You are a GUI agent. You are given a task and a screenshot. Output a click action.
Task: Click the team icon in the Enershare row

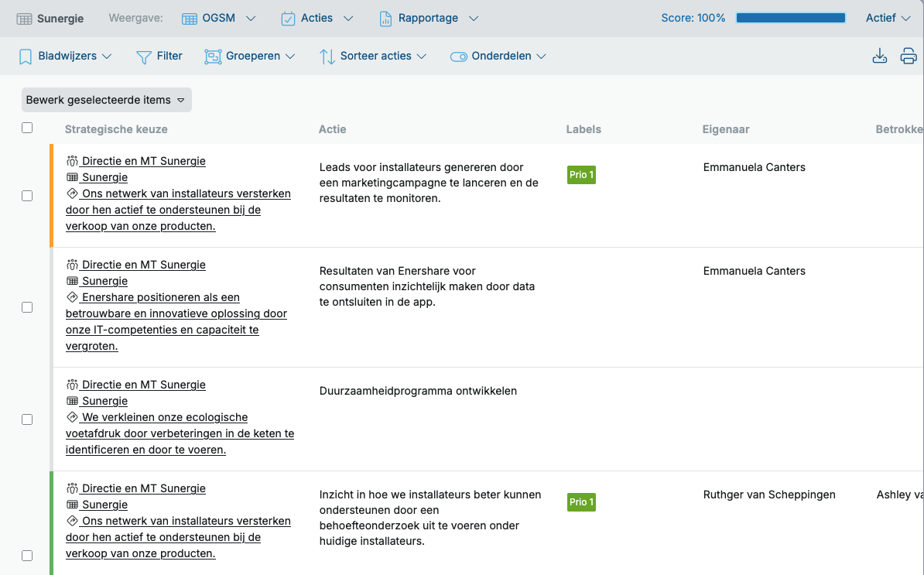(72, 265)
